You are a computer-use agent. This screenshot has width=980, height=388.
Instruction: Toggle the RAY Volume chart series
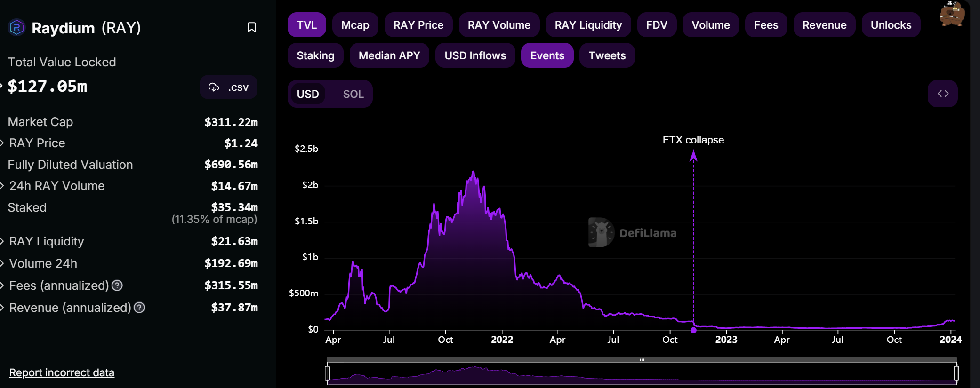[x=499, y=25]
